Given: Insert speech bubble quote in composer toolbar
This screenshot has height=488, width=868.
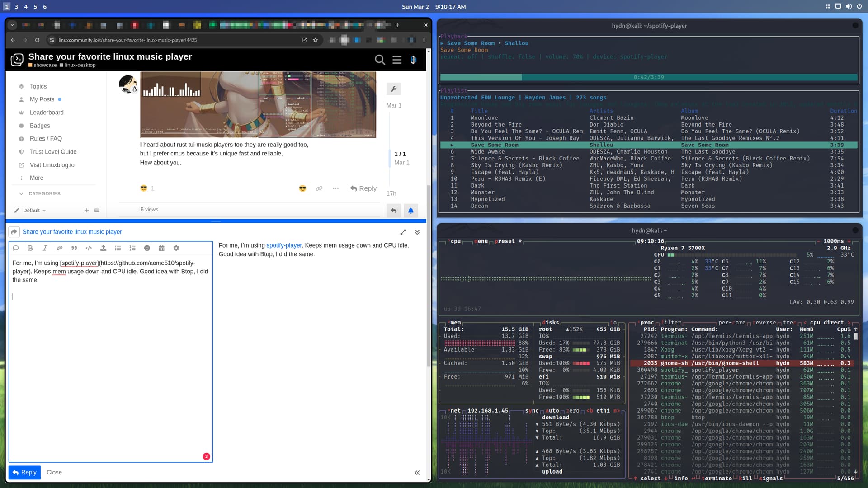Looking at the screenshot, I should (x=16, y=248).
